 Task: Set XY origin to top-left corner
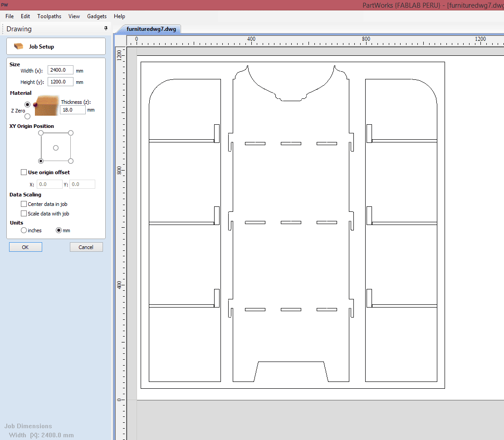[x=41, y=133]
